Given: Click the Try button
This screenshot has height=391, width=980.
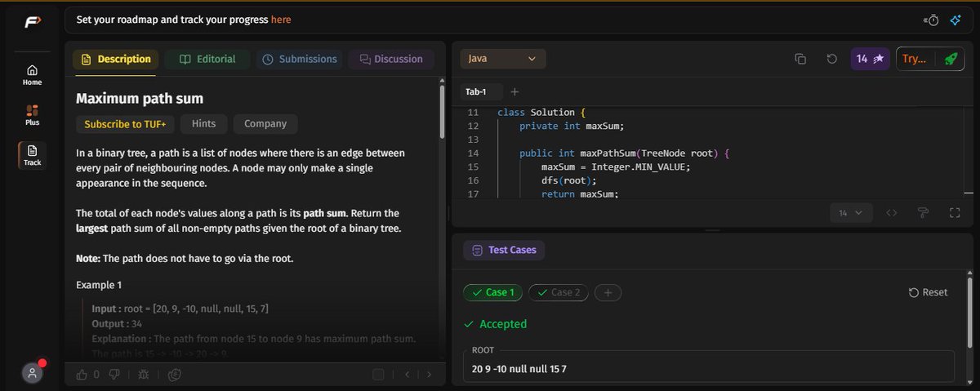Looking at the screenshot, I should 915,59.
